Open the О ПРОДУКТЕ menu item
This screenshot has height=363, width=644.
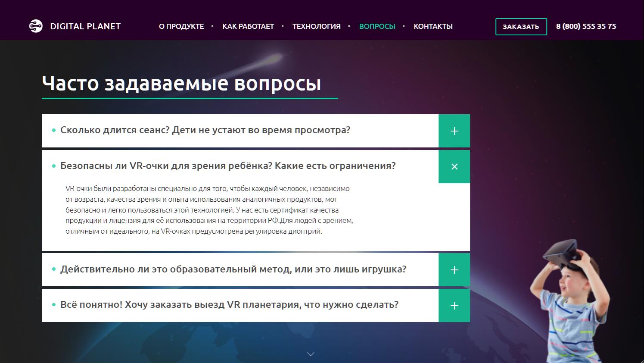[x=181, y=26]
